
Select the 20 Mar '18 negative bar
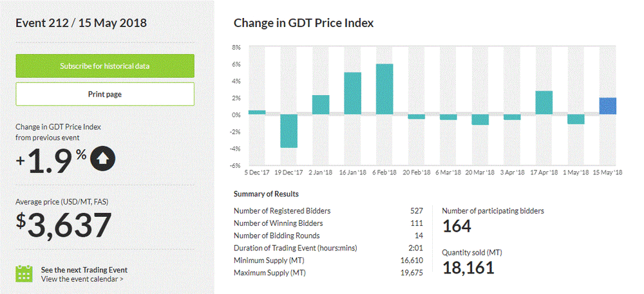(x=480, y=120)
